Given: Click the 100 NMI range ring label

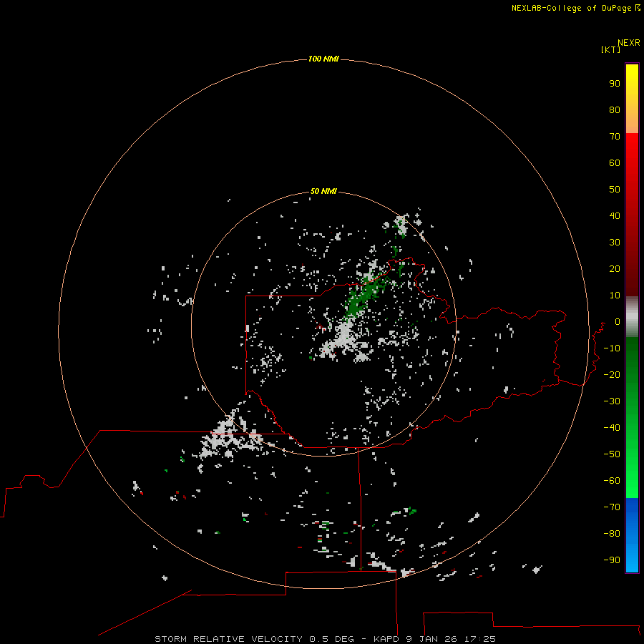Looking at the screenshot, I should [x=323, y=59].
